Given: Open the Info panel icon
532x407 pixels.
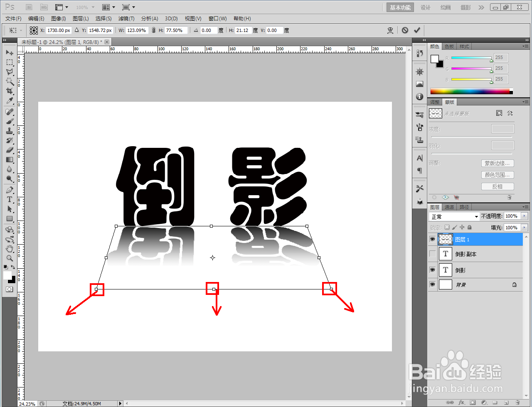Looking at the screenshot, I should point(419,96).
